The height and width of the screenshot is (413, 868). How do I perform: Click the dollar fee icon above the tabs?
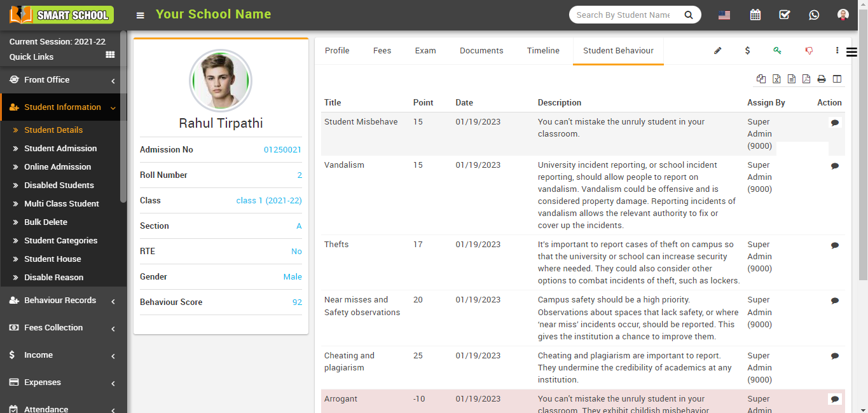(x=747, y=50)
